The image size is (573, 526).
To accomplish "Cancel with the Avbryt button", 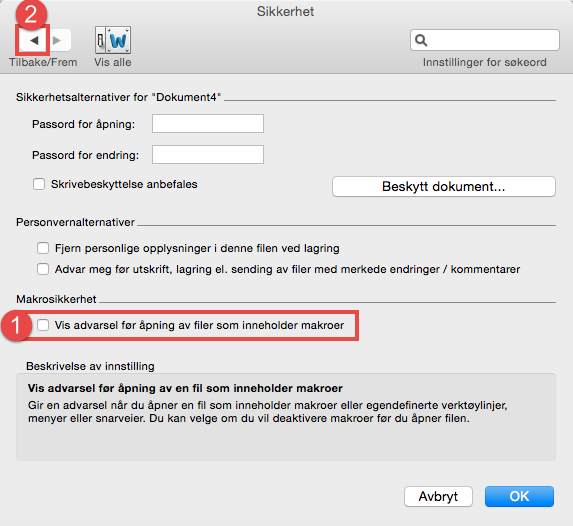I will tap(438, 496).
